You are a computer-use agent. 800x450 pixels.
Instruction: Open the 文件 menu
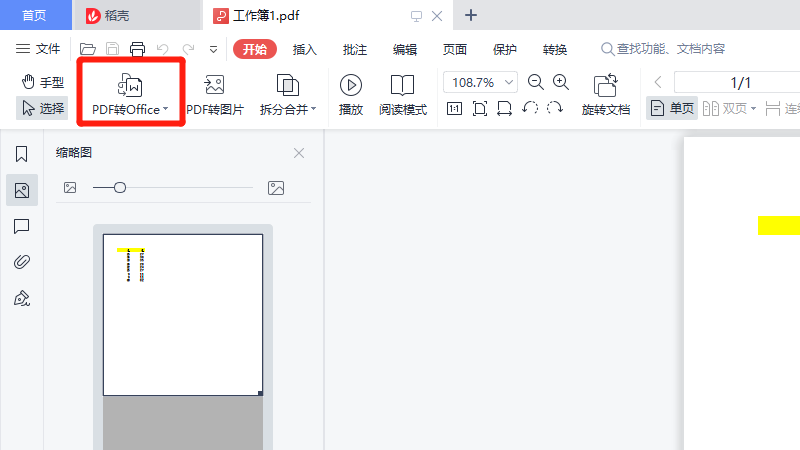pos(38,49)
